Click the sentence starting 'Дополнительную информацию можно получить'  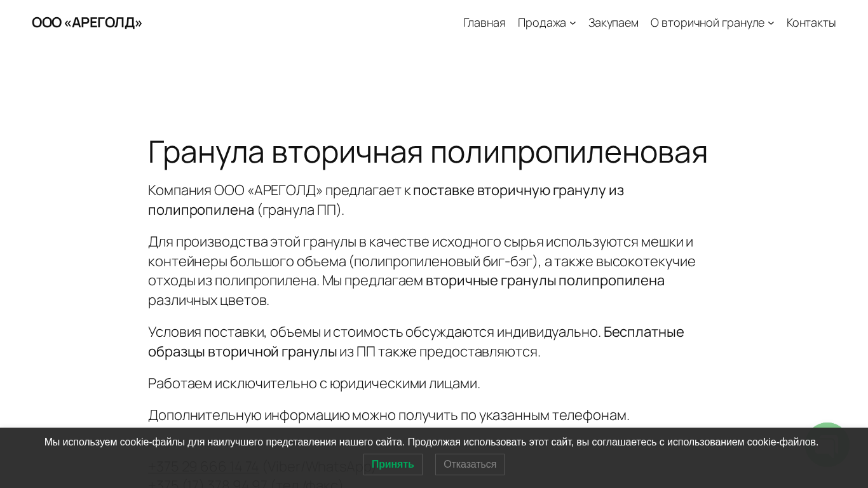389,415
